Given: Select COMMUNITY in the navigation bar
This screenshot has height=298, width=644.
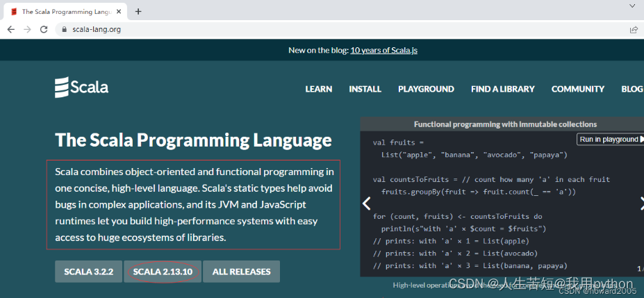Looking at the screenshot, I should tap(577, 89).
